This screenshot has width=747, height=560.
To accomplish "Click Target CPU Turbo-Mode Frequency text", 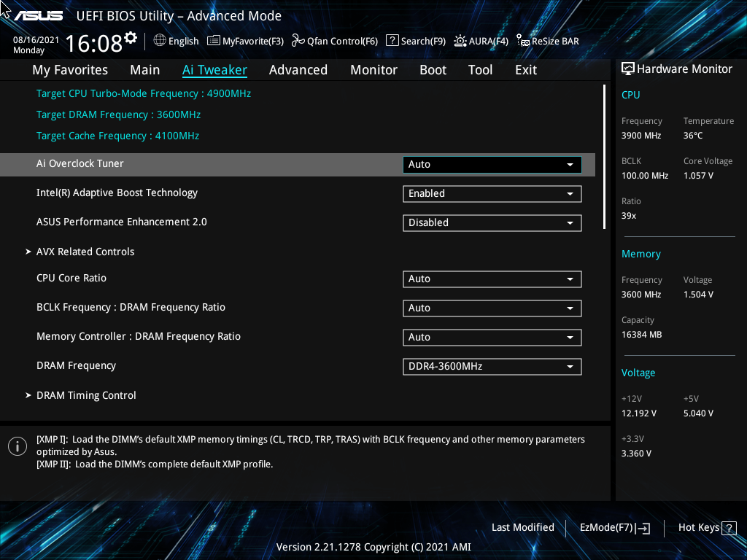I will click(144, 94).
